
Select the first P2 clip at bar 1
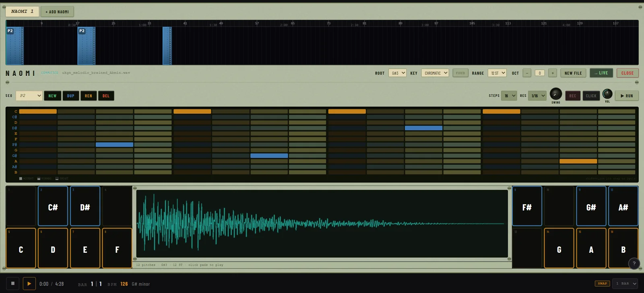[14, 46]
